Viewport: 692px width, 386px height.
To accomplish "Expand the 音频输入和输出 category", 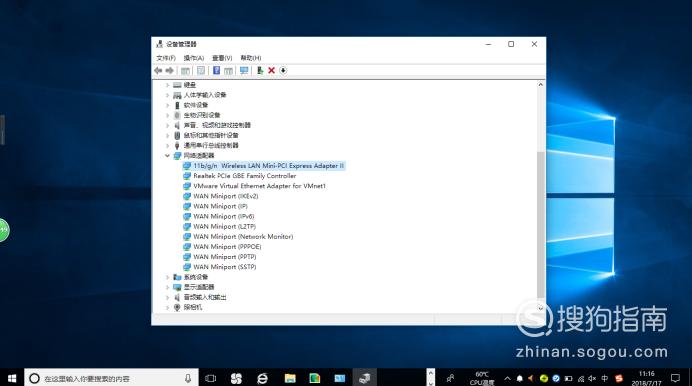I will (167, 297).
